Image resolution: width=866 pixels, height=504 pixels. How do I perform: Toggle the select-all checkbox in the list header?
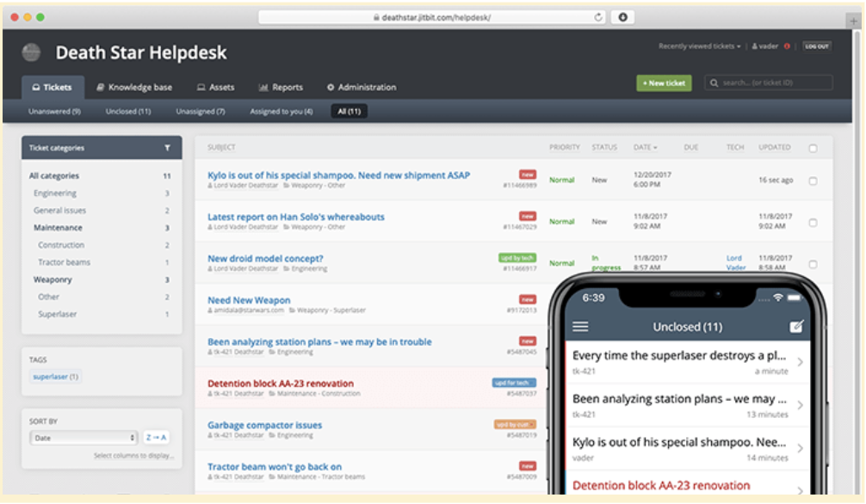[813, 147]
